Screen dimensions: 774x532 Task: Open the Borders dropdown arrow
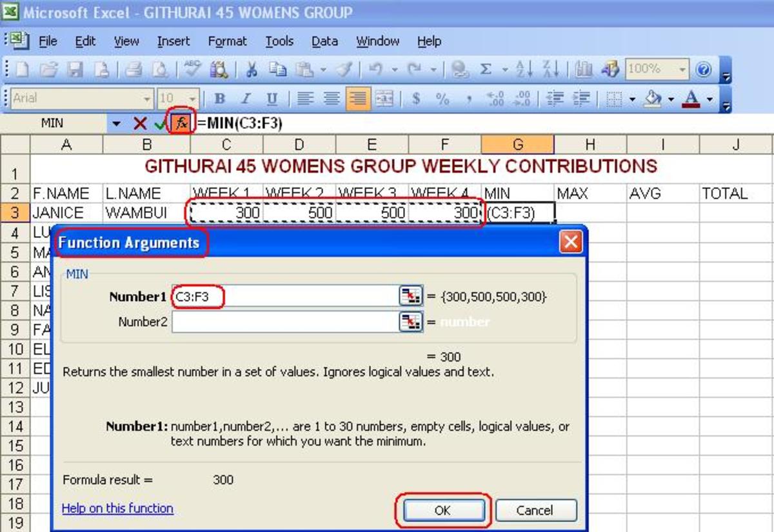point(633,99)
